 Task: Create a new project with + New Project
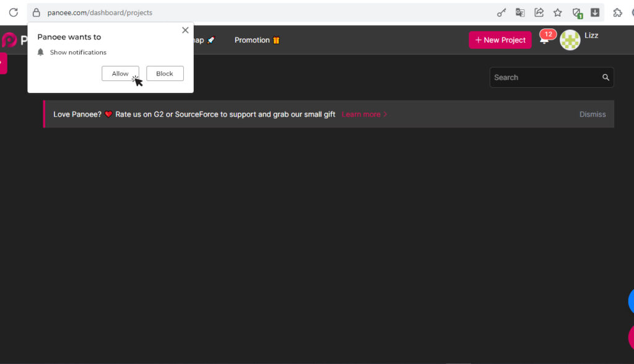point(500,40)
